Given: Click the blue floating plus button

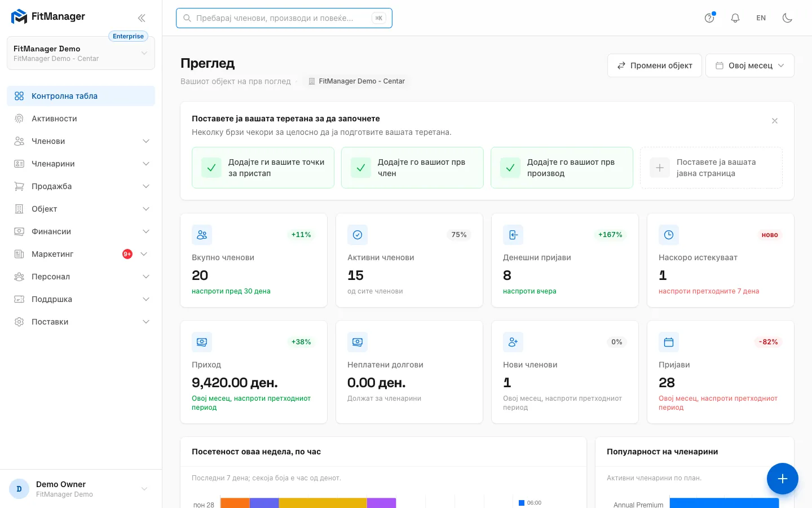Looking at the screenshot, I should [x=783, y=479].
